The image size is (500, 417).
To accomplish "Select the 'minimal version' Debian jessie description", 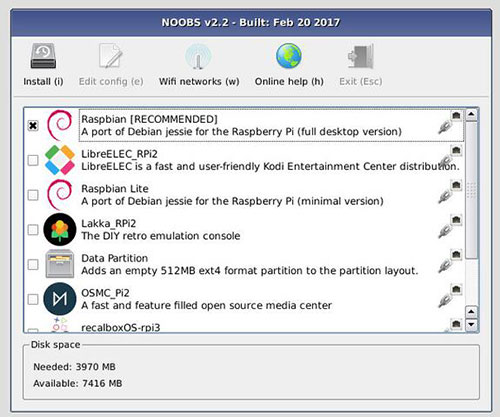I will click(x=232, y=201).
